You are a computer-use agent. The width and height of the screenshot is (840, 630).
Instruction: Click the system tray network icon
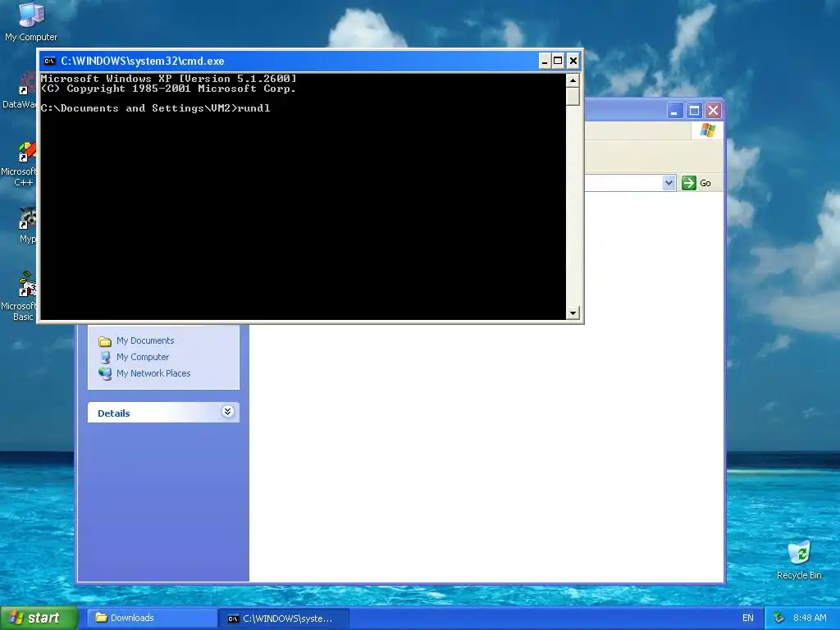779,619
